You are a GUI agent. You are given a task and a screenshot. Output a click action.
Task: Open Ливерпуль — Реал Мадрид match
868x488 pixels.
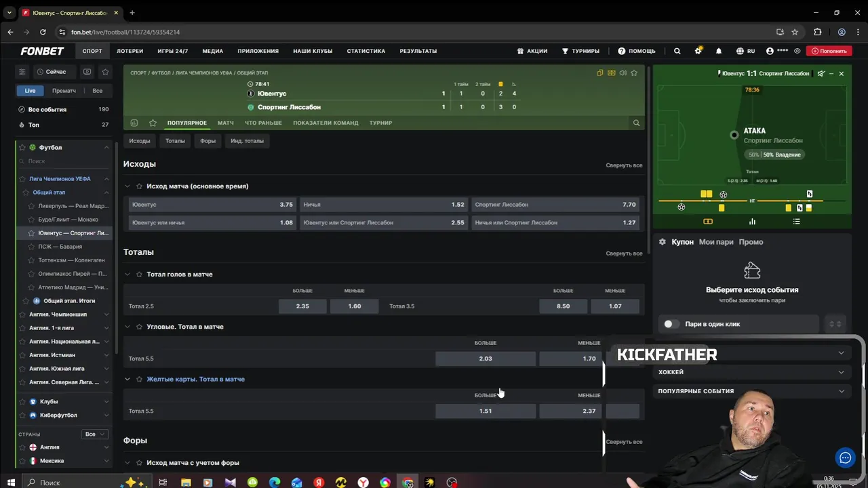tap(73, 206)
